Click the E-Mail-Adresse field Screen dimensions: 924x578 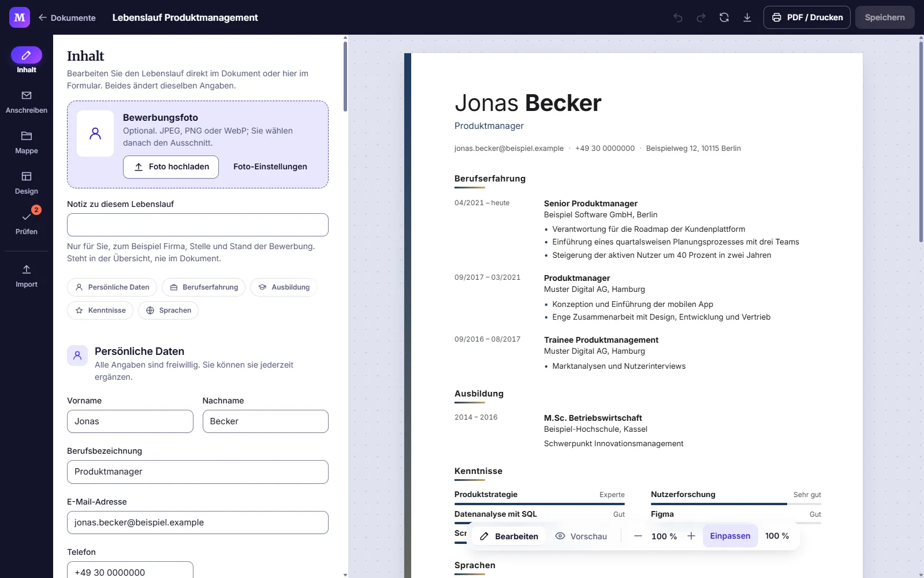(x=198, y=523)
